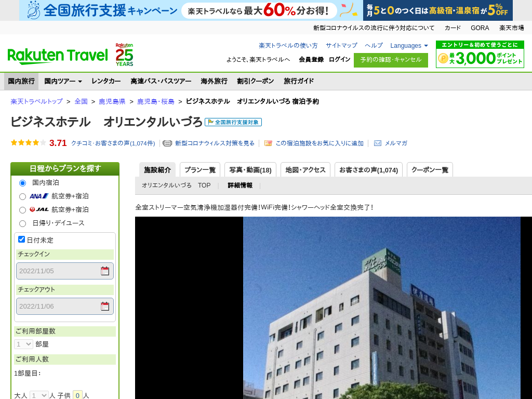532x399 pixels.
Task: Click the 会員登録 link
Action: [x=311, y=59]
